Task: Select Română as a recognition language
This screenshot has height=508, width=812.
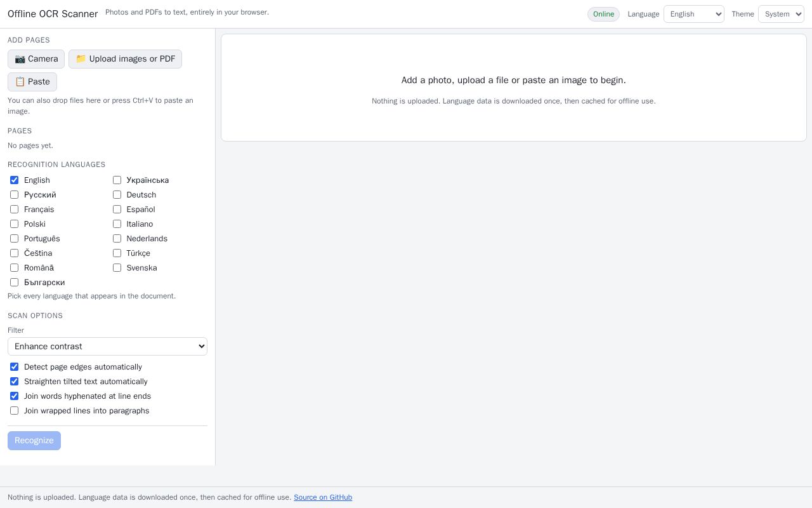Action: click(x=14, y=268)
